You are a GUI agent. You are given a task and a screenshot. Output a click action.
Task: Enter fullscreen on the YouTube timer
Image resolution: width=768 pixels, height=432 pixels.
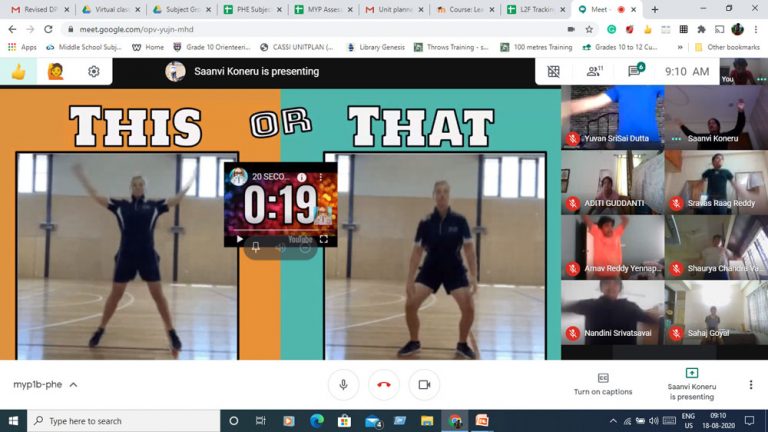[323, 239]
